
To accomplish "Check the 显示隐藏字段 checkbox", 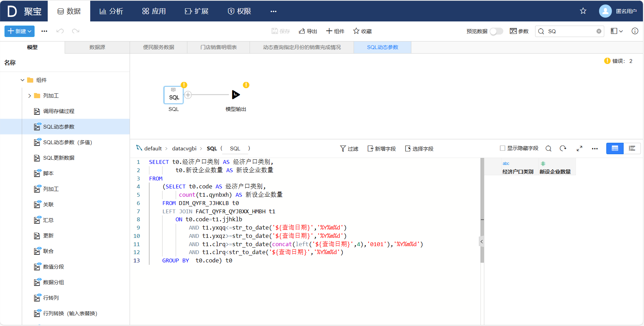I will coord(503,148).
